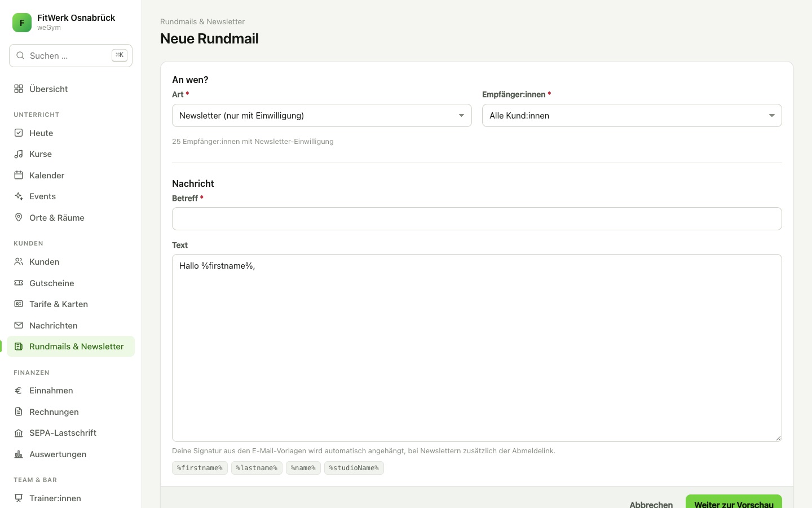The height and width of the screenshot is (508, 812).
Task: Open Rechnungen page
Action: pyautogui.click(x=70, y=411)
